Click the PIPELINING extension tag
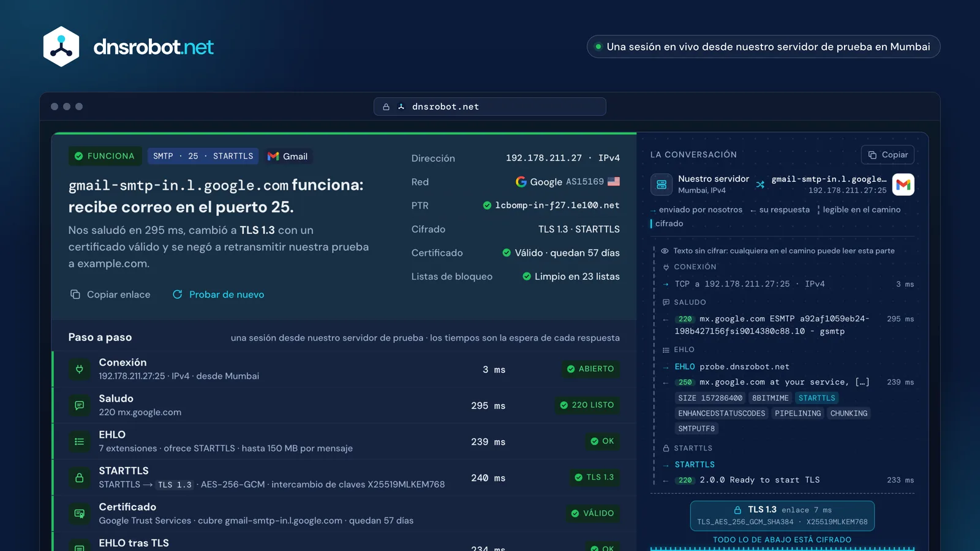 [797, 413]
